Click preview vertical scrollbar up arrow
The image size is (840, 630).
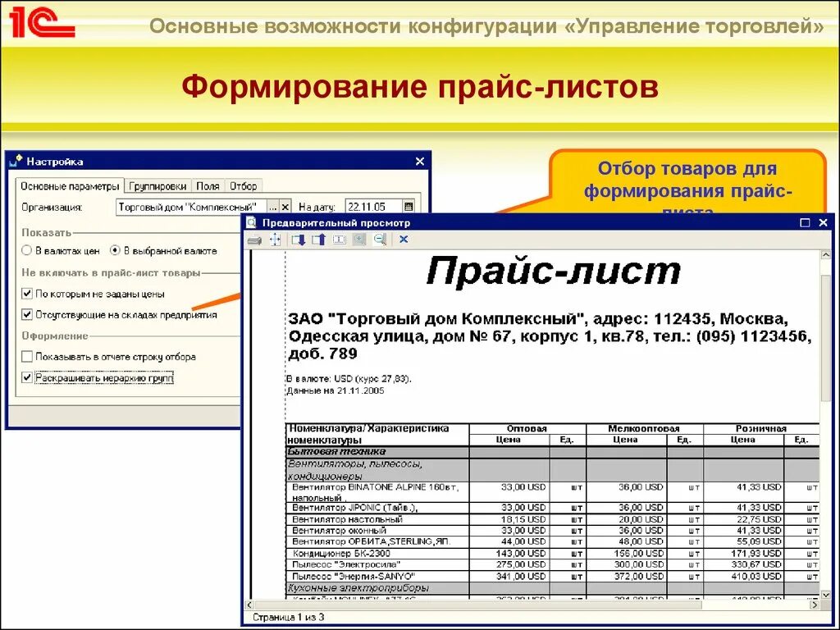point(825,256)
